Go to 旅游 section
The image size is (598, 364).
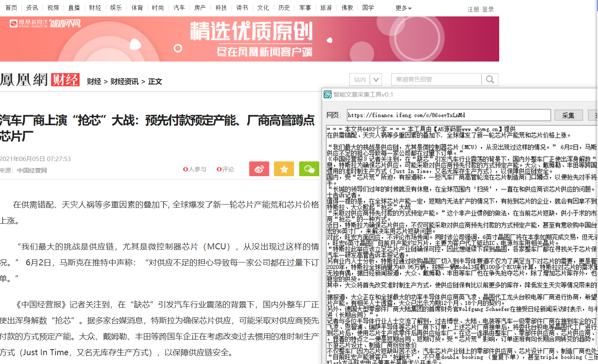[x=326, y=8]
